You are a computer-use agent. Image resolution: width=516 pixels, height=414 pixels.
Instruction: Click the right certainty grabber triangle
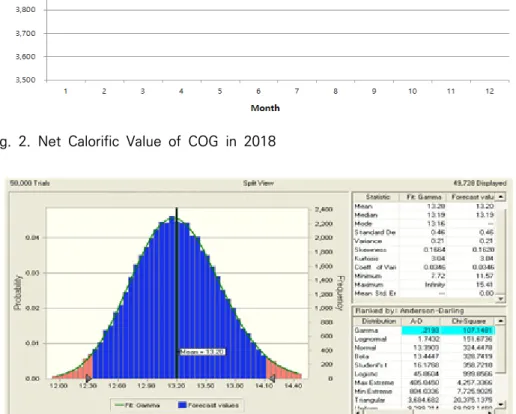tap(272, 378)
